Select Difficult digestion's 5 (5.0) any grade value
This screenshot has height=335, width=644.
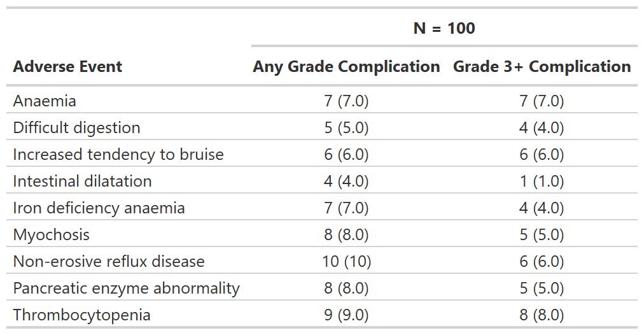point(346,127)
